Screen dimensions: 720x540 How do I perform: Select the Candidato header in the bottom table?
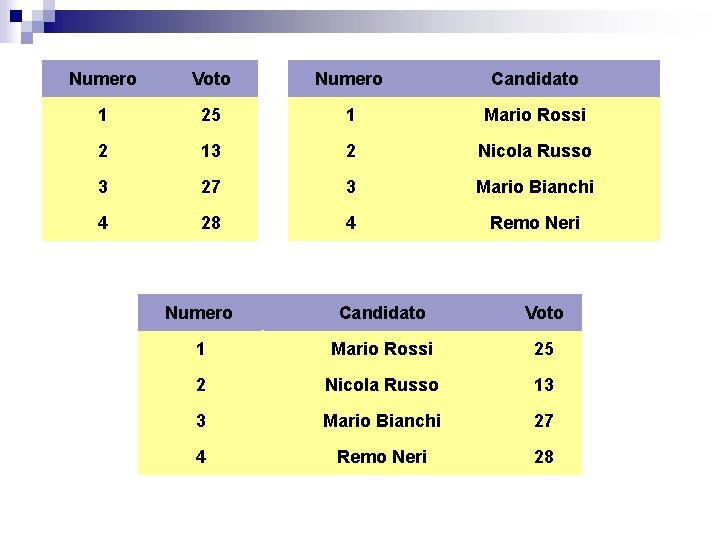382,313
